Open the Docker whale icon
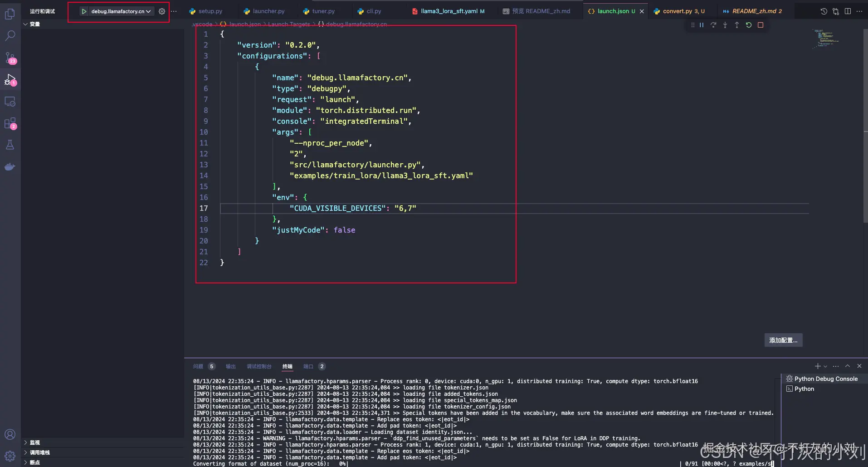 point(10,167)
